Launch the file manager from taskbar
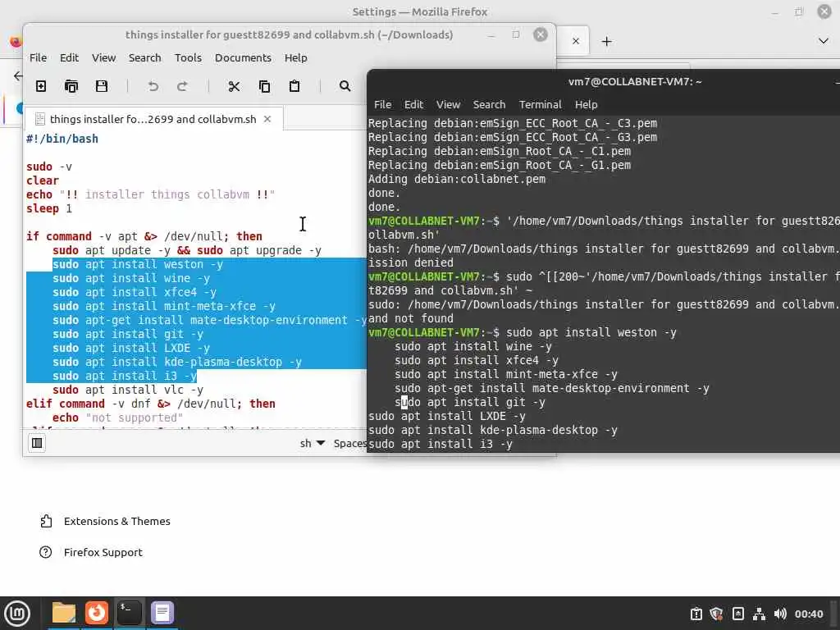Screen dimensions: 840x630 [64, 613]
